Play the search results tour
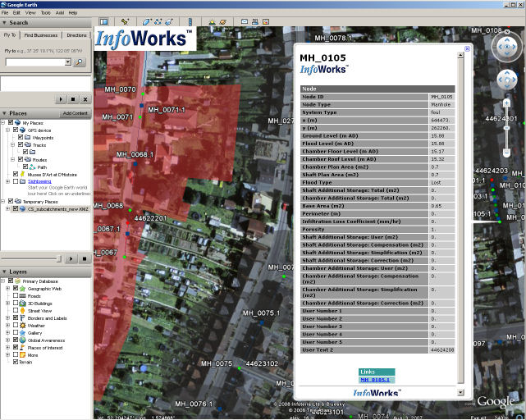This screenshot has height=420, width=526. point(61,99)
